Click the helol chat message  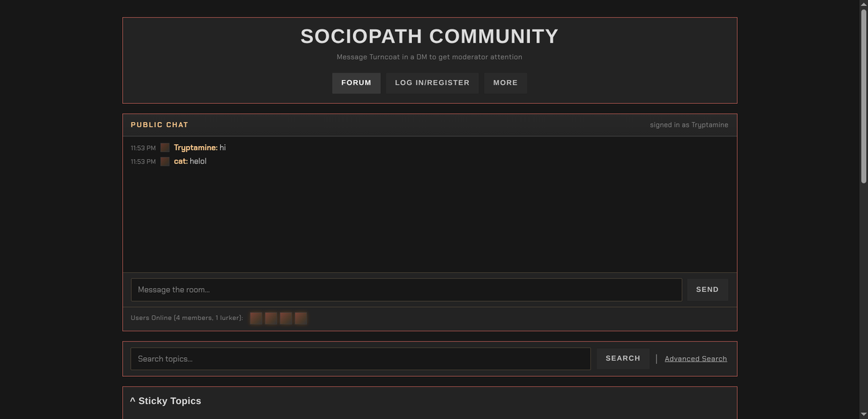click(198, 162)
